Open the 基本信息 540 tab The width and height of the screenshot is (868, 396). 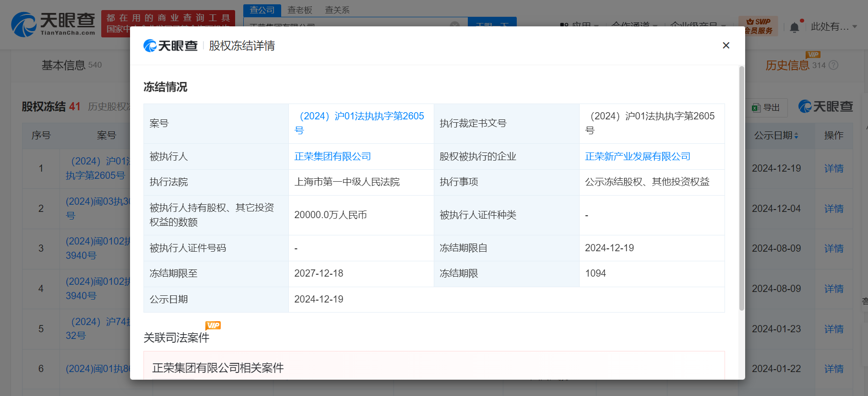click(71, 65)
